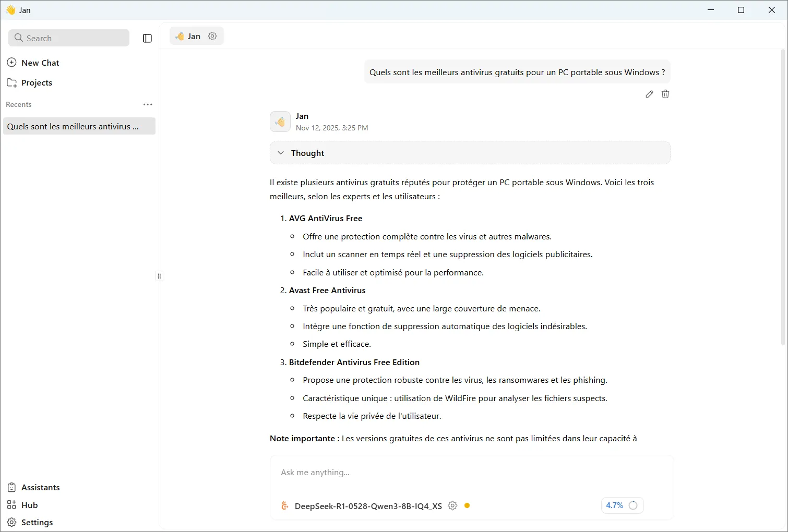Viewport: 788px width, 532px height.
Task: Click the Search box
Action: 68,38
